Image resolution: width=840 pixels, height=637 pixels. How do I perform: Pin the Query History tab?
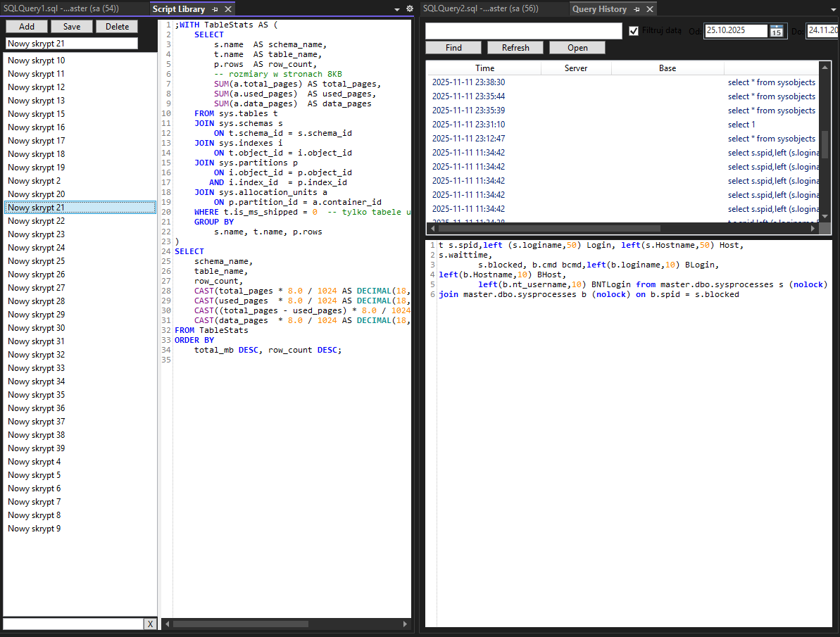tap(637, 9)
